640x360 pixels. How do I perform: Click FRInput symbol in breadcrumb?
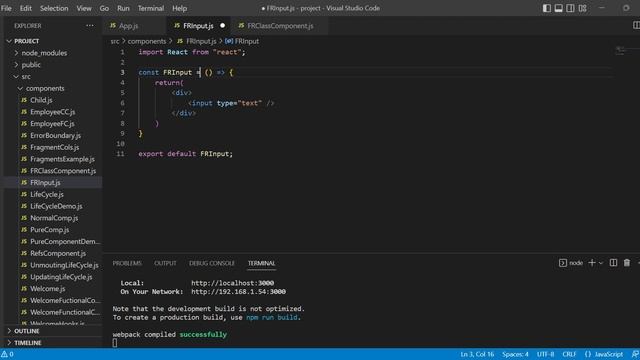point(242,41)
